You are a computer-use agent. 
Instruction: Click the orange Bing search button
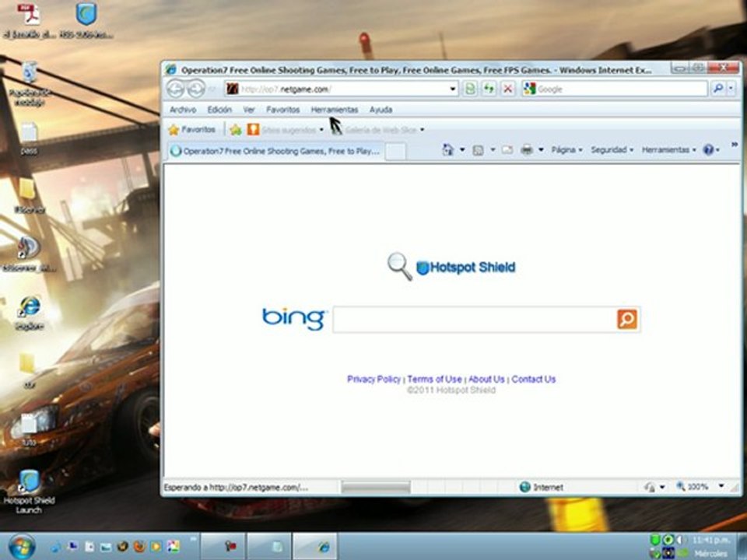tap(627, 319)
